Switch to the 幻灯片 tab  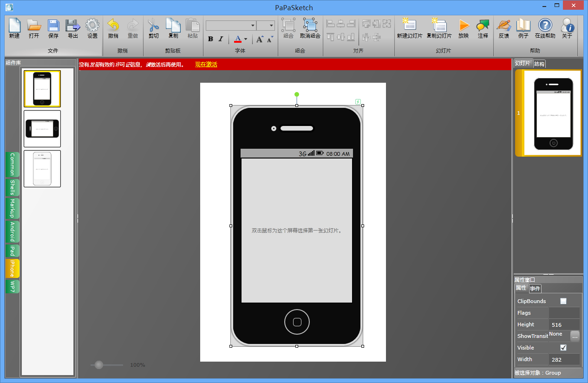tap(523, 64)
